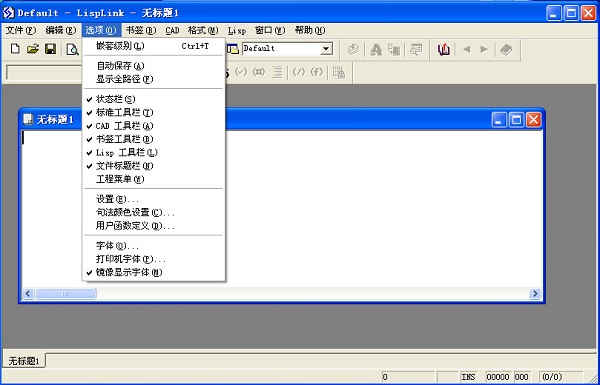Click the red bookmark toggle icon
600x385 pixels.
tap(444, 49)
